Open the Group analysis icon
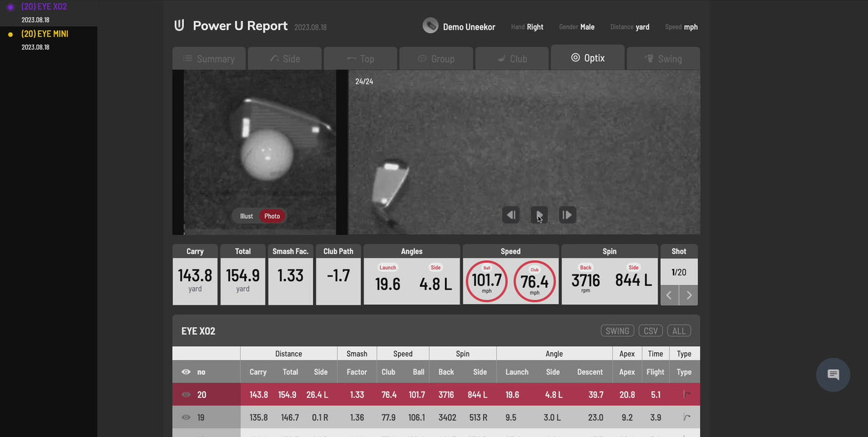Viewport: 868px width, 437px height. click(422, 58)
